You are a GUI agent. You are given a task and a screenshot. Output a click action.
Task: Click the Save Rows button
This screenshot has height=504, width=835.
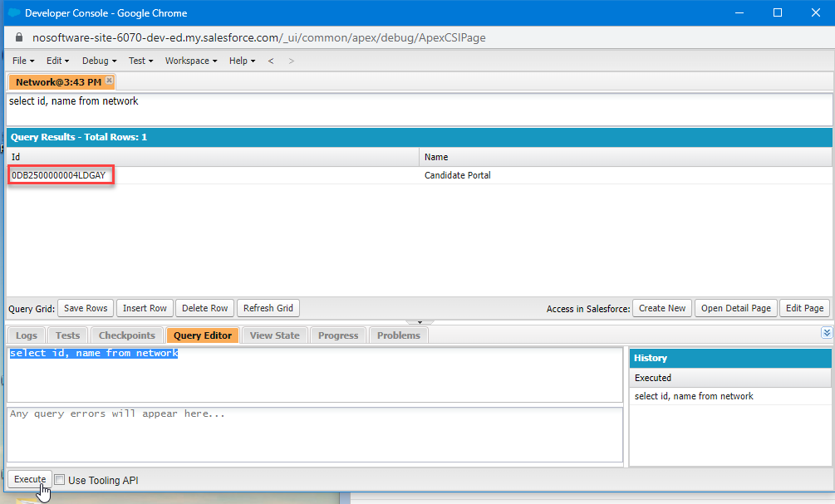[86, 308]
